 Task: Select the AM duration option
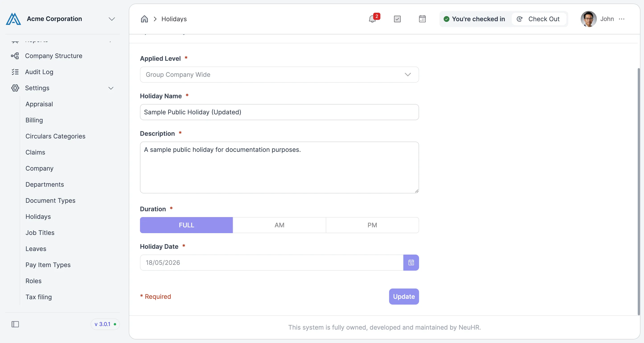click(279, 225)
